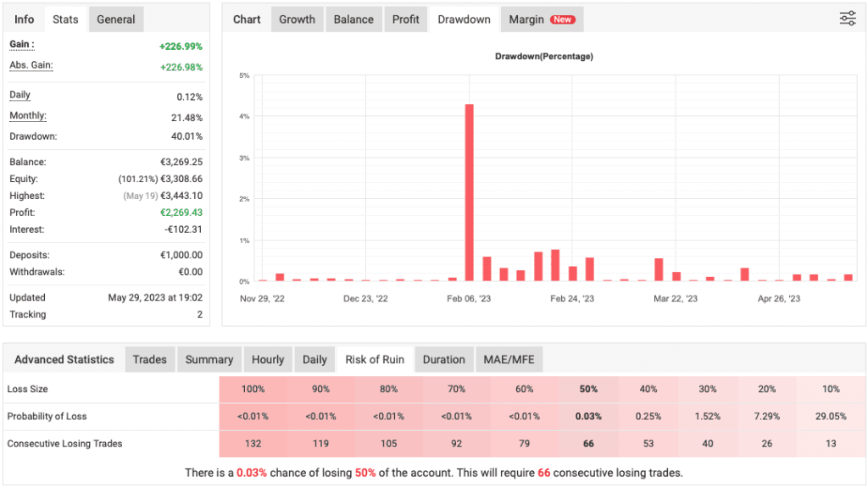This screenshot has height=487, width=868.
Task: Click the 29.05% probability of loss cell
Action: pos(831,417)
